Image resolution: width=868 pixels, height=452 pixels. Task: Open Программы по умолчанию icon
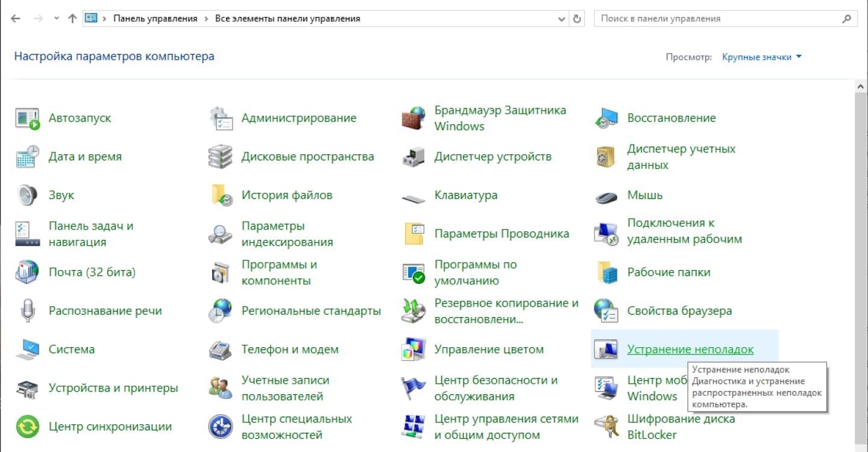pos(414,272)
